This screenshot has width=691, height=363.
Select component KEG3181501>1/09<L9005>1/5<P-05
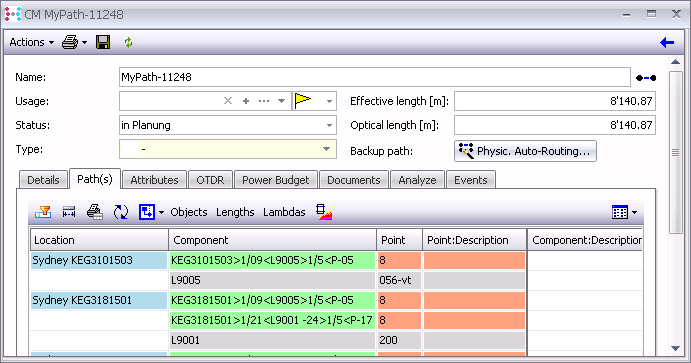point(272,300)
